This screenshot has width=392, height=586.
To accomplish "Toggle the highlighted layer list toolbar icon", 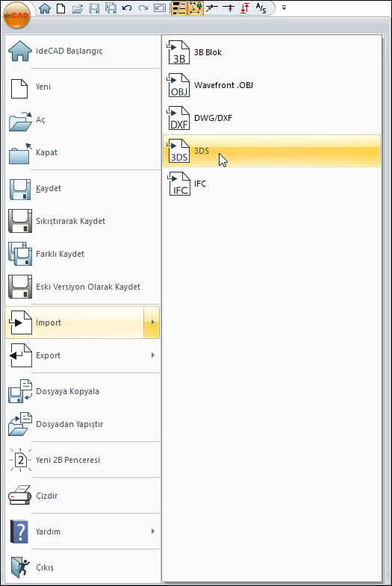I will tap(179, 8).
